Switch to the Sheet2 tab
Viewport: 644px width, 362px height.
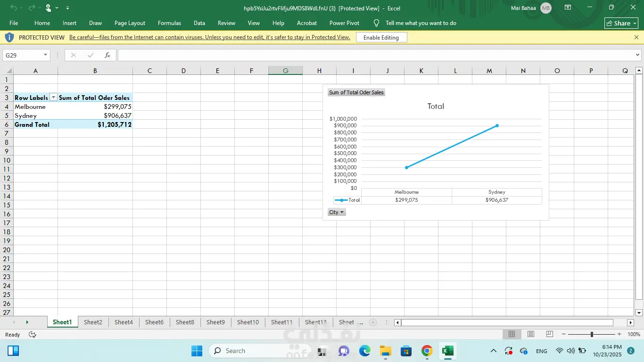[93, 322]
